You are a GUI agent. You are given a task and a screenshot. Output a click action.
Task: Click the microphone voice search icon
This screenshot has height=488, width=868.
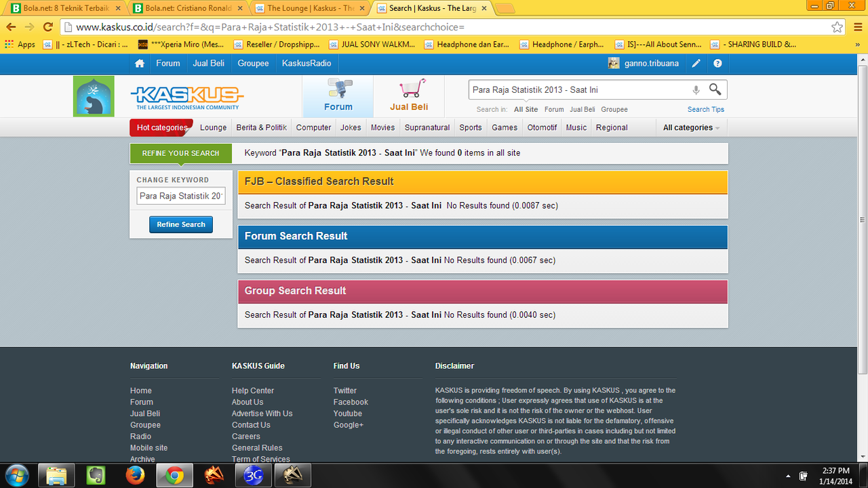point(696,89)
